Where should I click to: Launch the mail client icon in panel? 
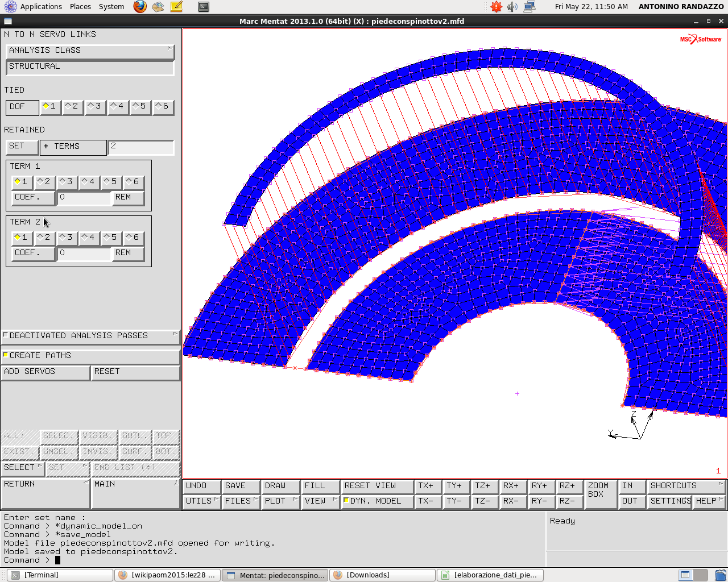coord(158,7)
